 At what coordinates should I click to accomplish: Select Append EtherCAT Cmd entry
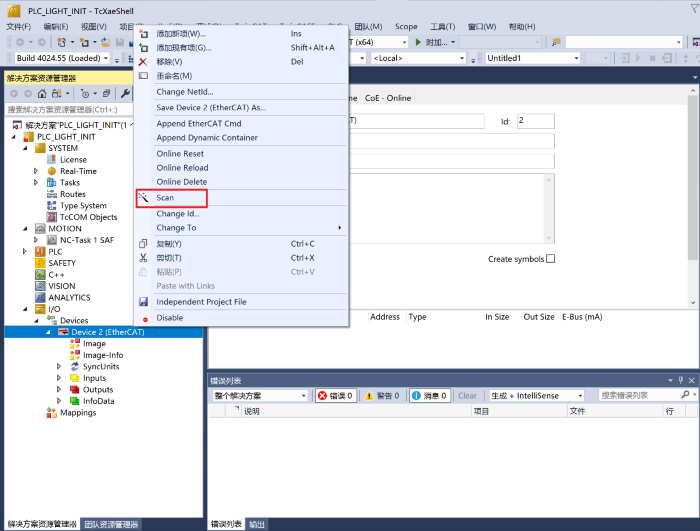[x=199, y=124]
